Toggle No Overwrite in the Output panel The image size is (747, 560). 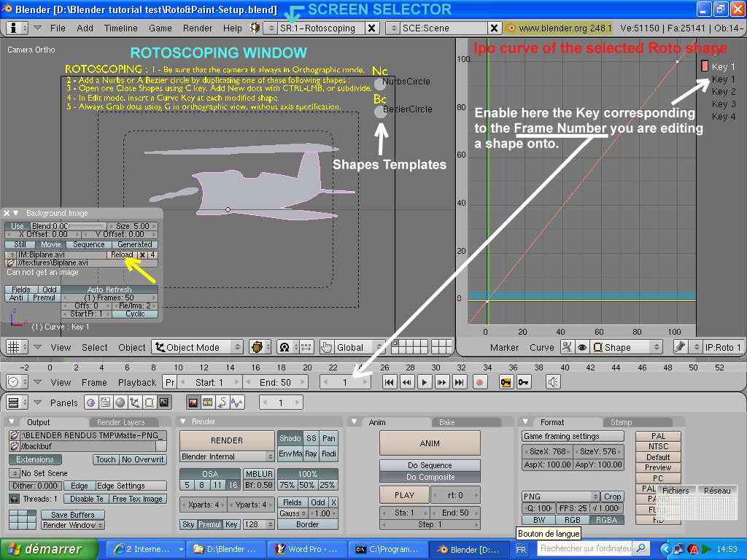click(x=143, y=459)
